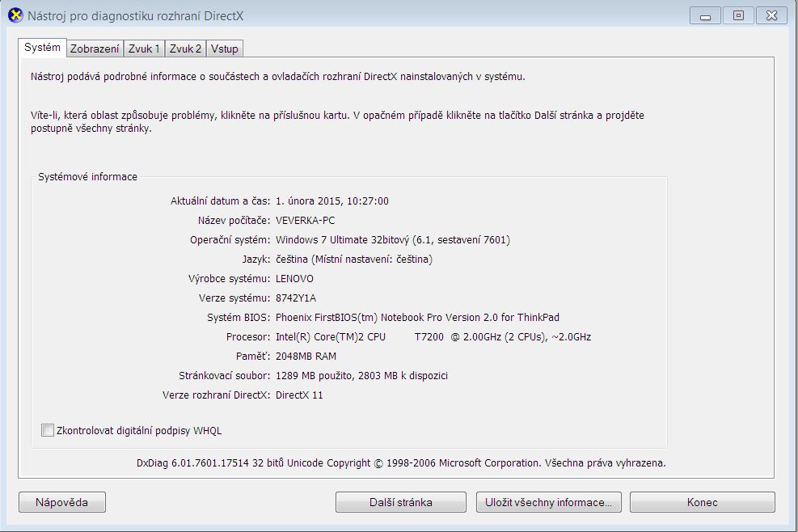798x532 pixels.
Task: Minimize the DirectX diagnostic window
Action: click(705, 16)
